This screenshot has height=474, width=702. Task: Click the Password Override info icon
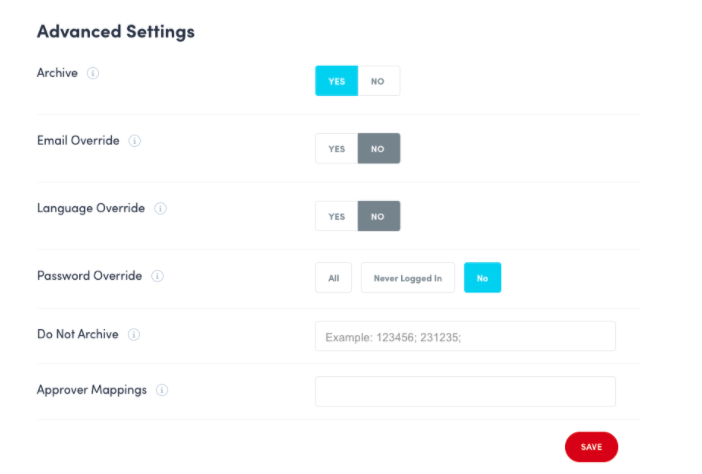(x=157, y=276)
